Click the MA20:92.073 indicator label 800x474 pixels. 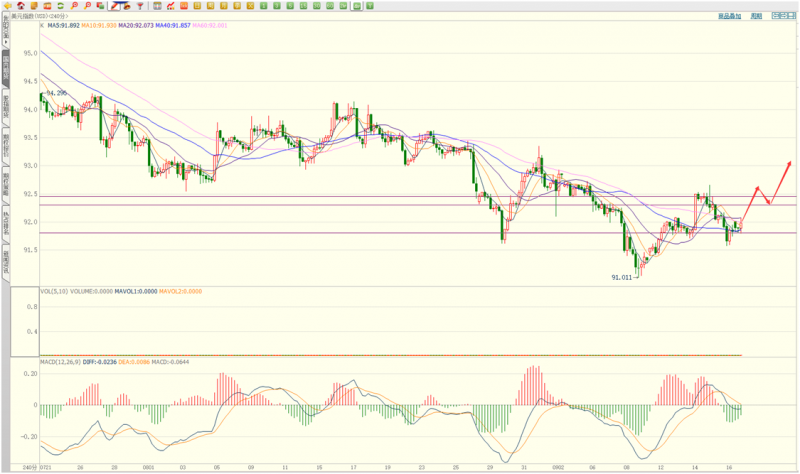[136, 26]
